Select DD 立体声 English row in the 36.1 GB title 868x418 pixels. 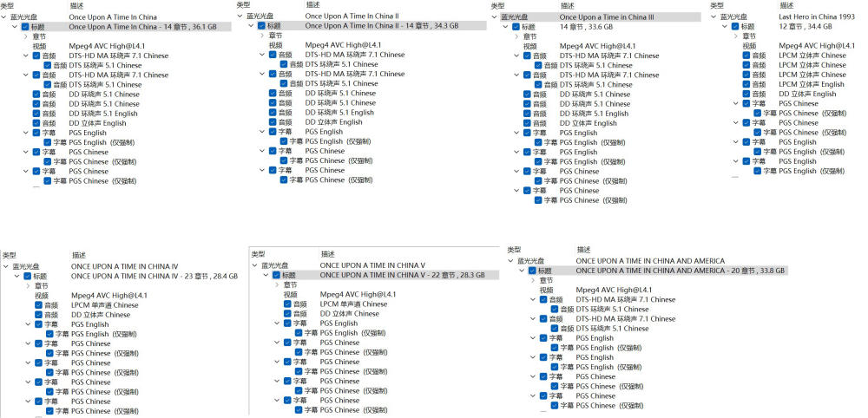click(x=80, y=123)
